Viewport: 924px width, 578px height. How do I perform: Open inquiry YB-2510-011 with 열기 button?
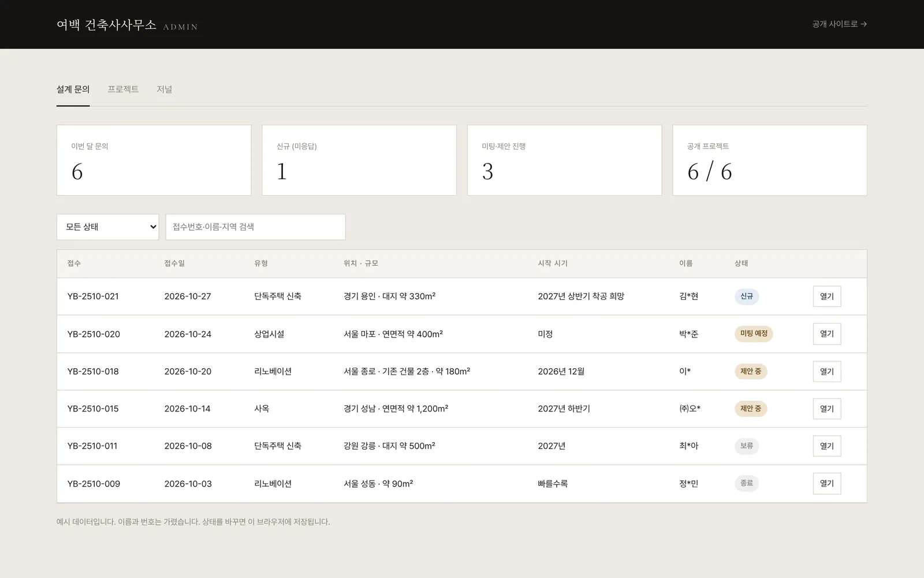[x=827, y=446]
